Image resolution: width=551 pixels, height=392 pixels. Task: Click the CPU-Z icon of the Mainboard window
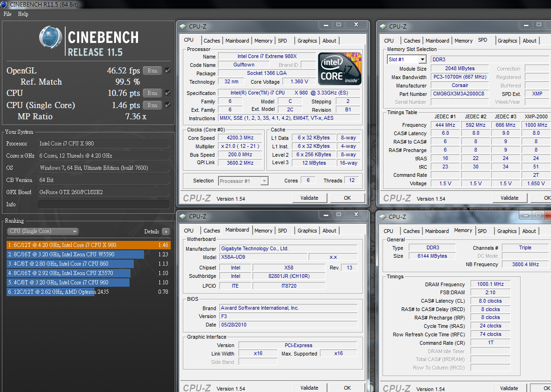point(183,217)
